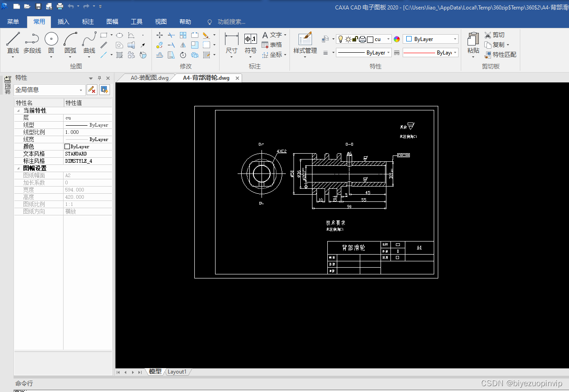The width and height of the screenshot is (569, 392).
Task: Click the clear selection pencil icon
Action: pos(92,90)
